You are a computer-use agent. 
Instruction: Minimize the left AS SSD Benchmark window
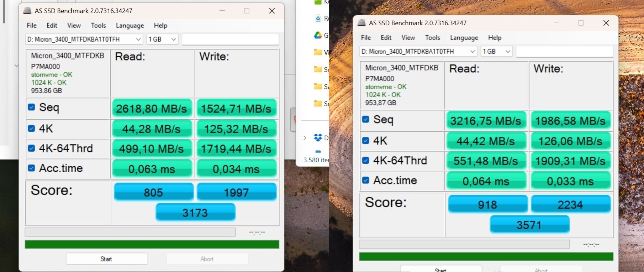222,11
